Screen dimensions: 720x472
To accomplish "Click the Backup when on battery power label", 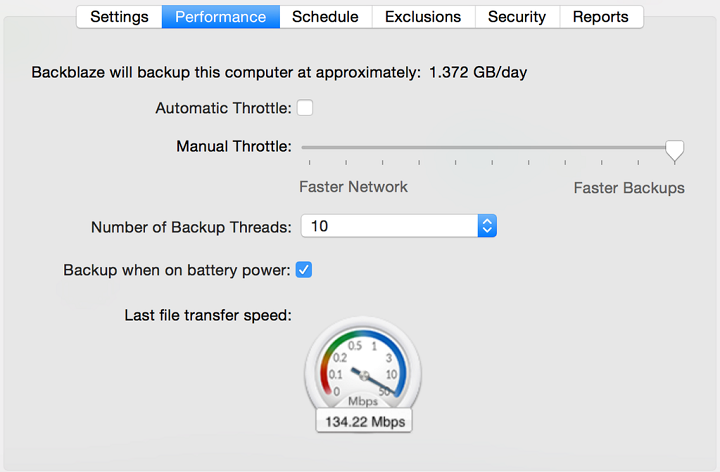I will (x=177, y=270).
